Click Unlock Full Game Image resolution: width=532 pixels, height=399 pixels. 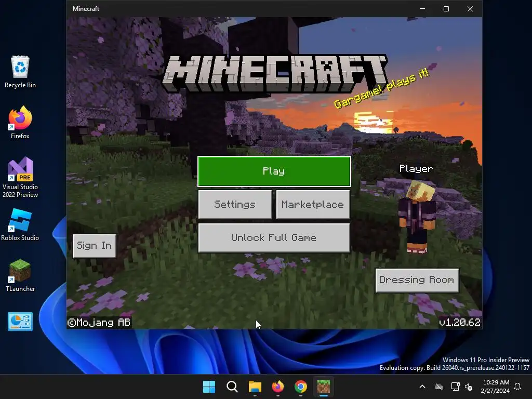click(274, 237)
